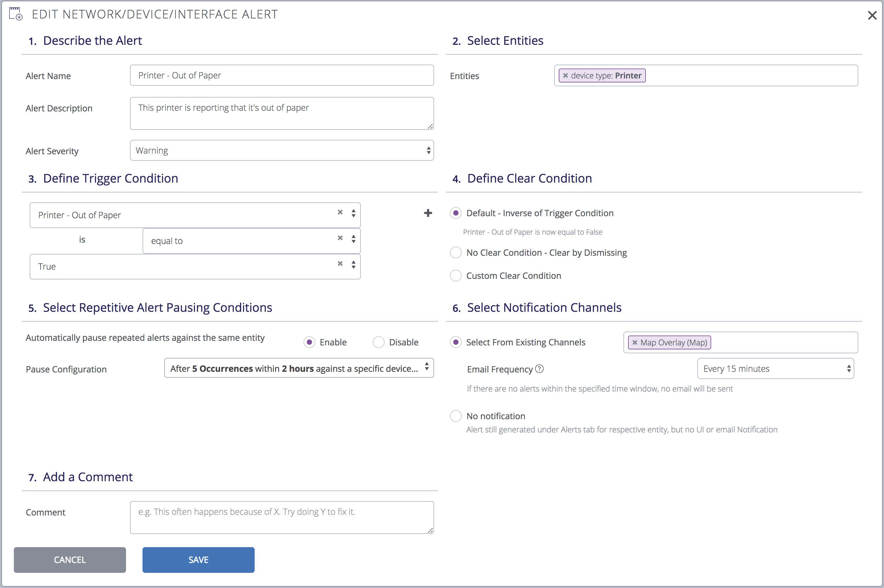Screen dimensions: 884x588
Task: Select No notification option
Action: point(455,416)
